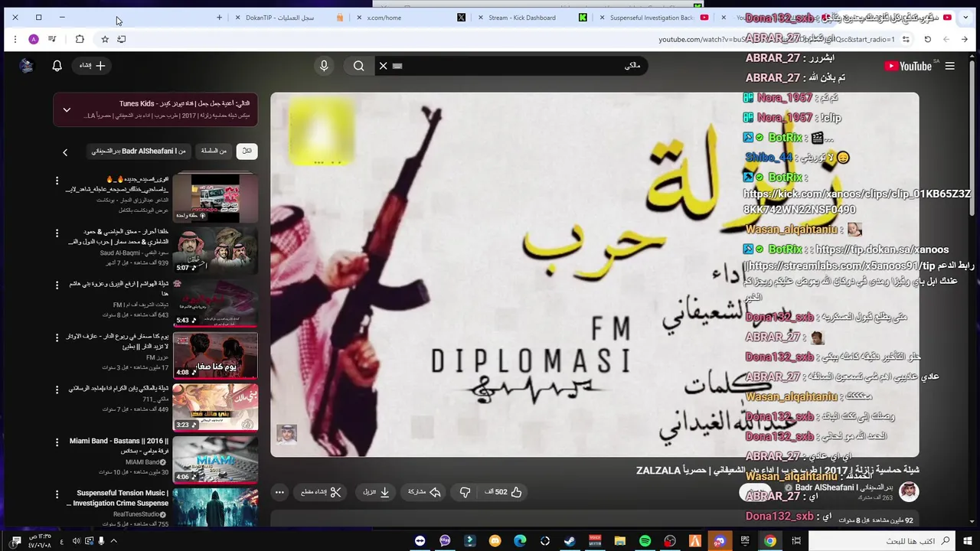
Task: Open Chrome extensions puzzle icon
Action: pyautogui.click(x=80, y=39)
